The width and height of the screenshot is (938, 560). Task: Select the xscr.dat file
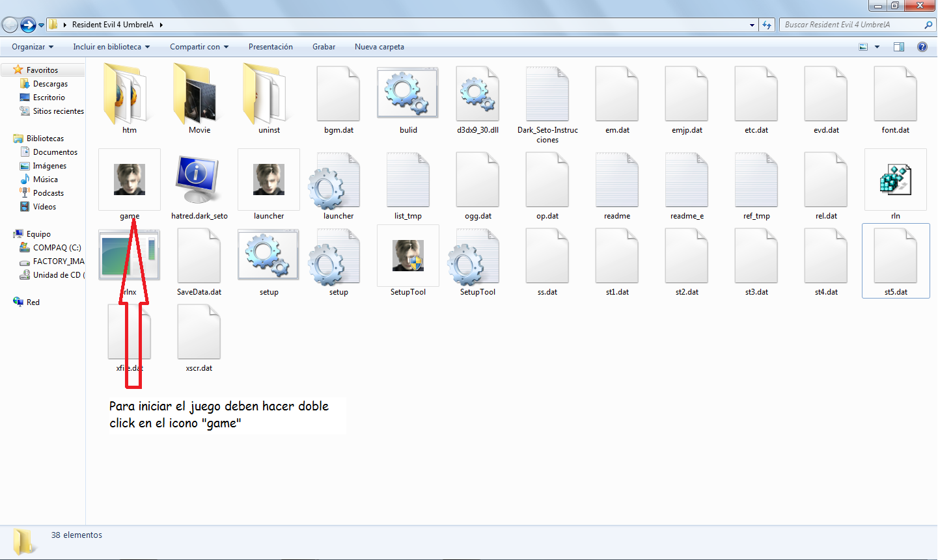click(x=199, y=337)
